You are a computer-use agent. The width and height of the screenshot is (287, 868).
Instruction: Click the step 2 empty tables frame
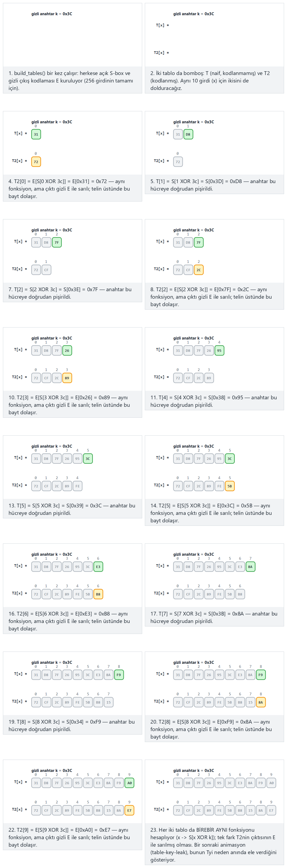point(214,35)
